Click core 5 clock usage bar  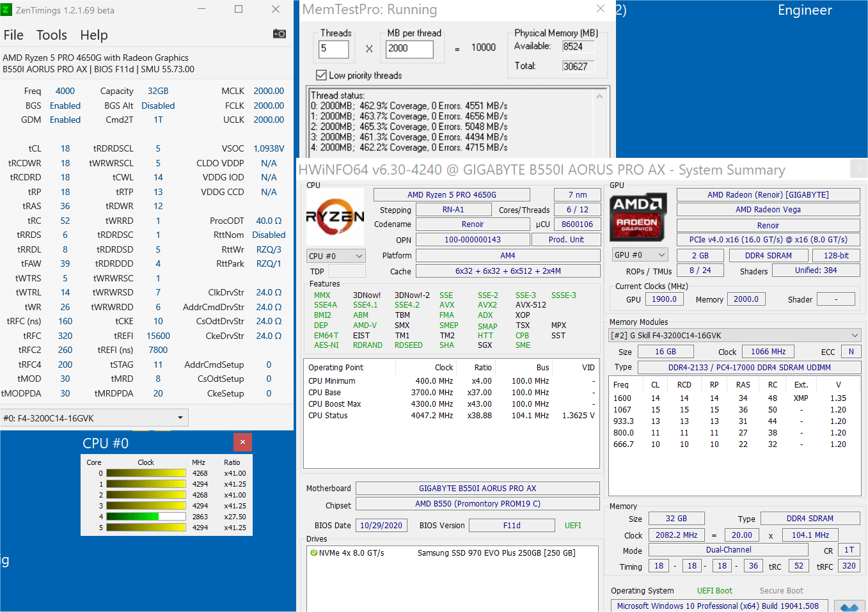[x=146, y=527]
